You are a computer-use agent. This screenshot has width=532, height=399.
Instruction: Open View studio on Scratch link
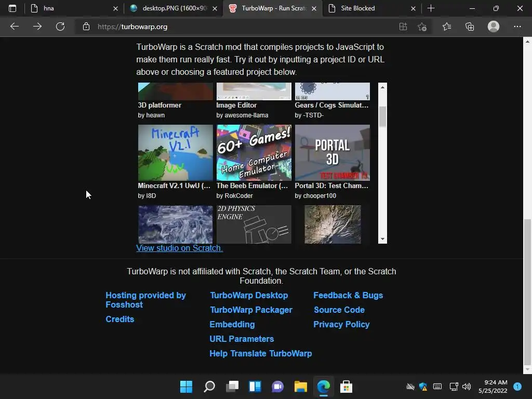point(179,248)
